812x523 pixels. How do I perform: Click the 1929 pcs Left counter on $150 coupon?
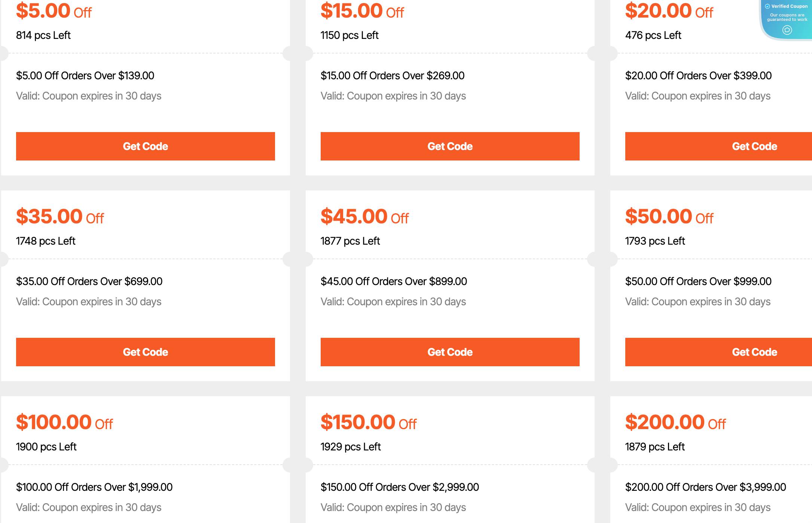tap(350, 446)
